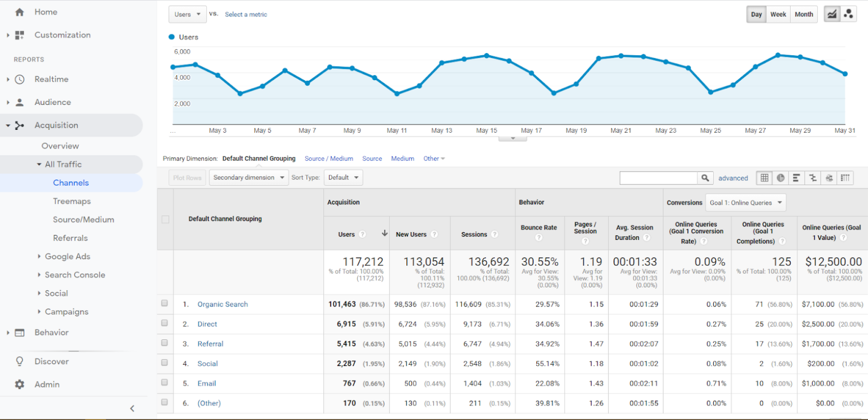Toggle the select-all checkbox in table header
868x420 pixels.
[164, 219]
